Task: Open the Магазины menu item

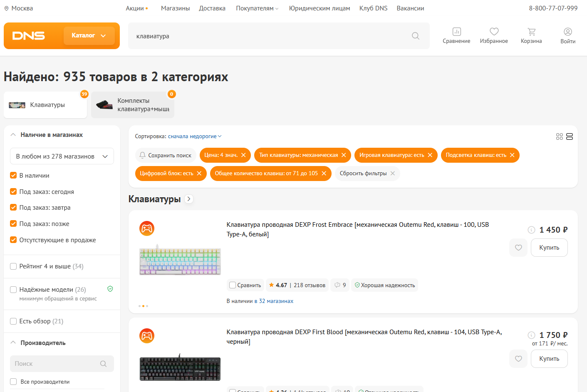Action: point(176,8)
